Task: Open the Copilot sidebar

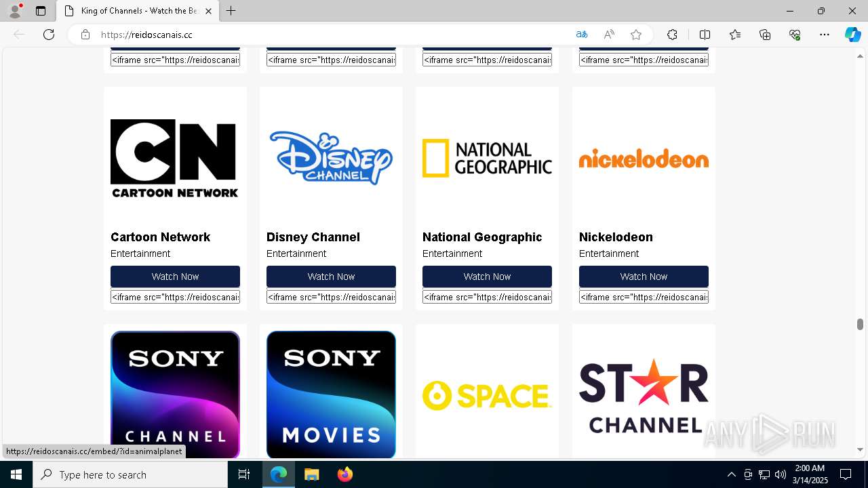Action: 852,35
